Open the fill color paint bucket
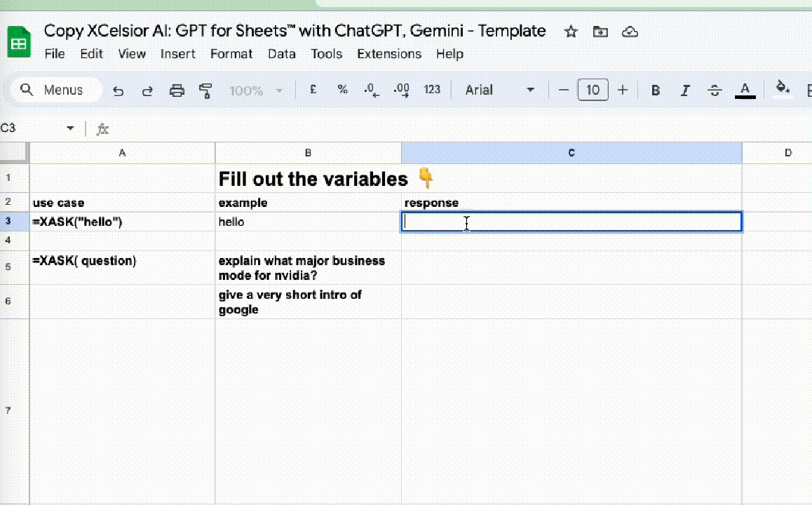 pyautogui.click(x=783, y=89)
